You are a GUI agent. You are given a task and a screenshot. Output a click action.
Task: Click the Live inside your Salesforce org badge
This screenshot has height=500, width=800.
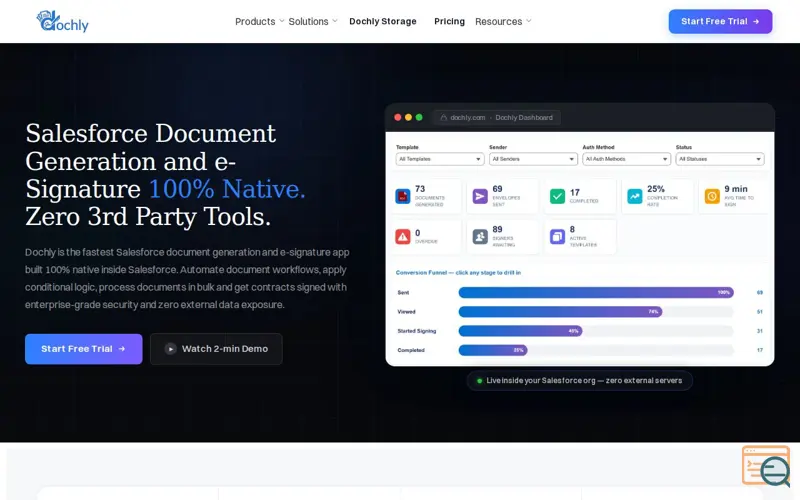[580, 381]
